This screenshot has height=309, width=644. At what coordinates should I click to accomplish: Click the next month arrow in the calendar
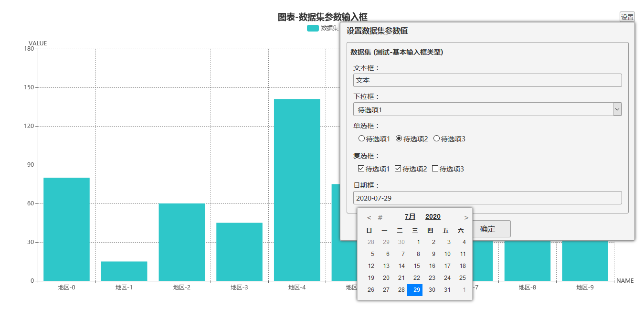[x=465, y=216]
